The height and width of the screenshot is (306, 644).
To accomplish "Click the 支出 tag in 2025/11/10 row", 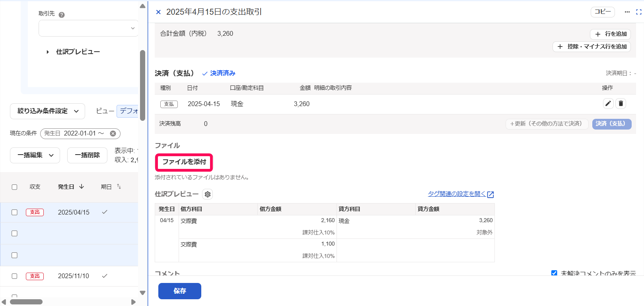I will [x=35, y=276].
